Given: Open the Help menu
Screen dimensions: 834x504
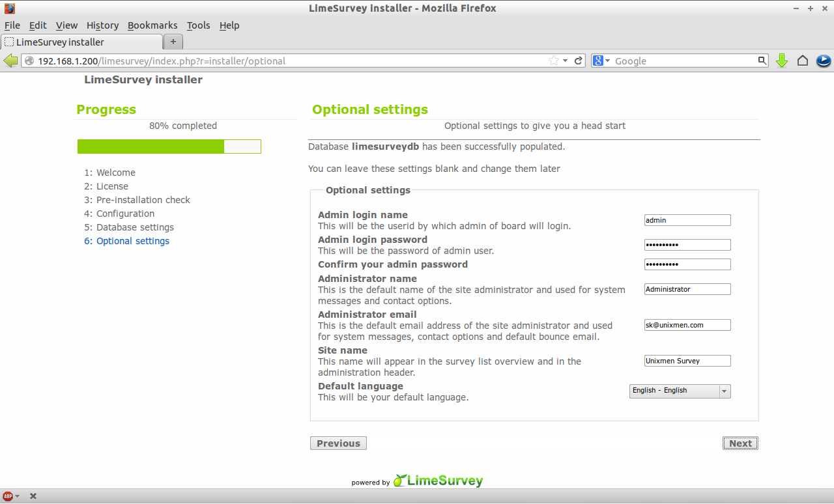Looking at the screenshot, I should (229, 25).
